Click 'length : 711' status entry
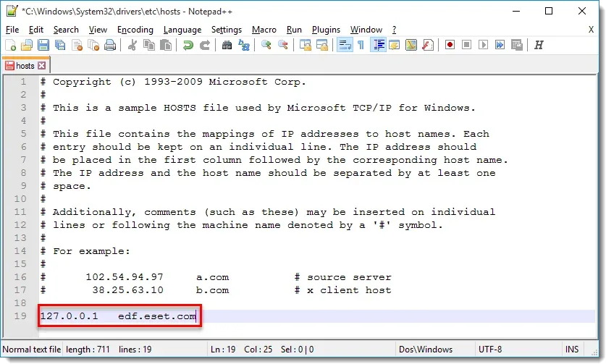The width and height of the screenshot is (606, 364). (88, 350)
